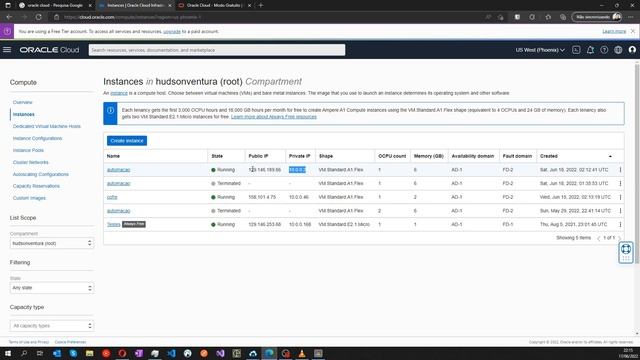The height and width of the screenshot is (360, 640).
Task: Open Instance Pools in sidebar
Action: point(28,150)
